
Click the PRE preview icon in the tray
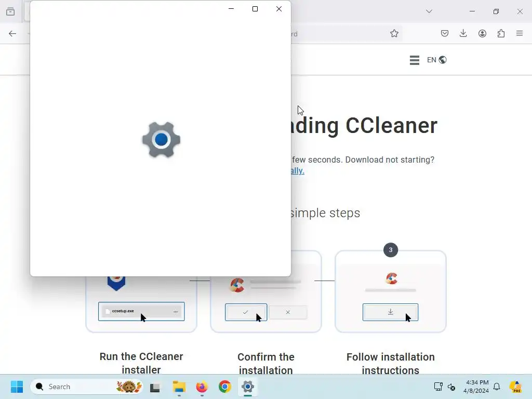(x=515, y=387)
